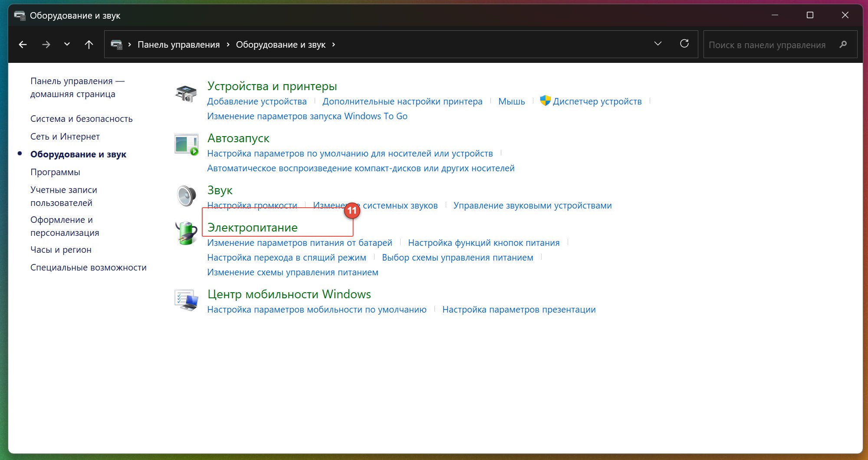Click Настройка параметров мобильности по умолчанию

(317, 310)
